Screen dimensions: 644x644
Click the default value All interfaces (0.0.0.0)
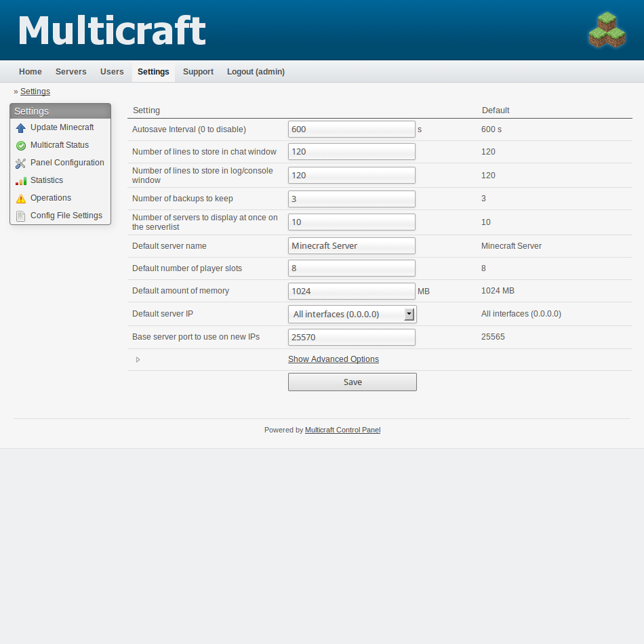coord(521,314)
